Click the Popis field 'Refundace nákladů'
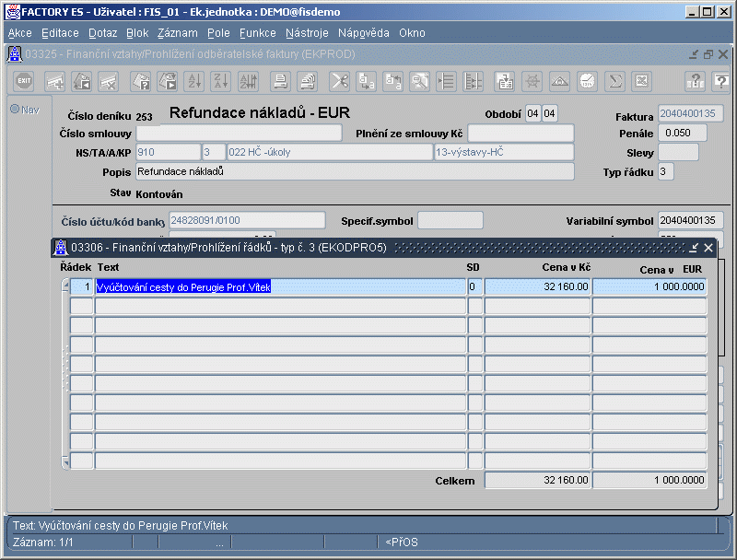The width and height of the screenshot is (737, 560). pos(355,171)
